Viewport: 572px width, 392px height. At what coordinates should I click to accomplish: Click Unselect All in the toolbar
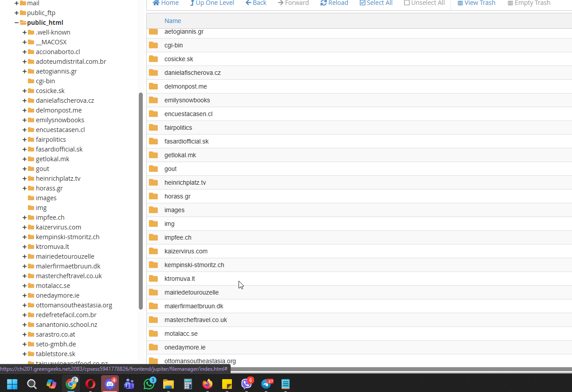(424, 3)
